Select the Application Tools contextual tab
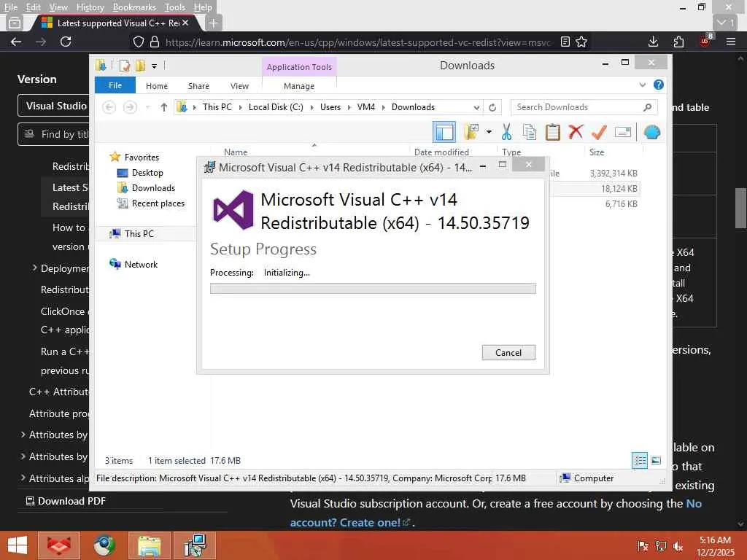 (299, 67)
